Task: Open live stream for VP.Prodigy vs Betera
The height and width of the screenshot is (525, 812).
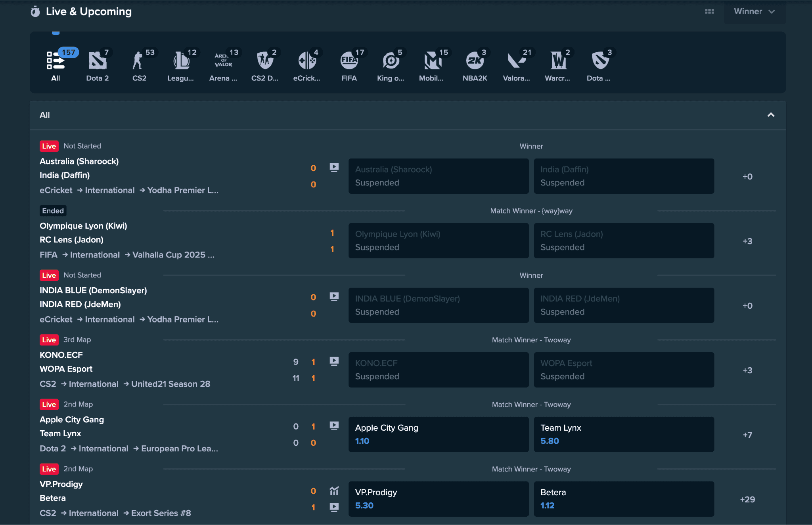Action: tap(334, 507)
